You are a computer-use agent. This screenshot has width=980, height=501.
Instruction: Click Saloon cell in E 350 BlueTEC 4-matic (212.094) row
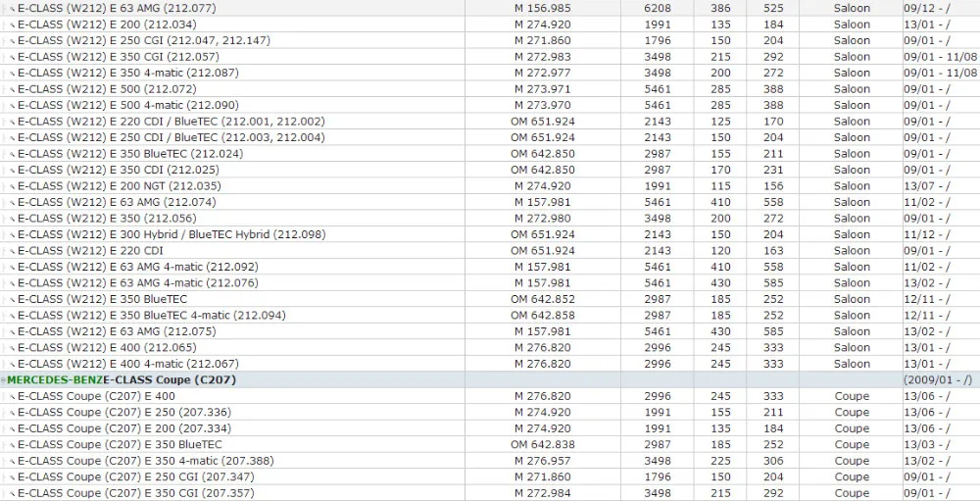[x=852, y=316]
